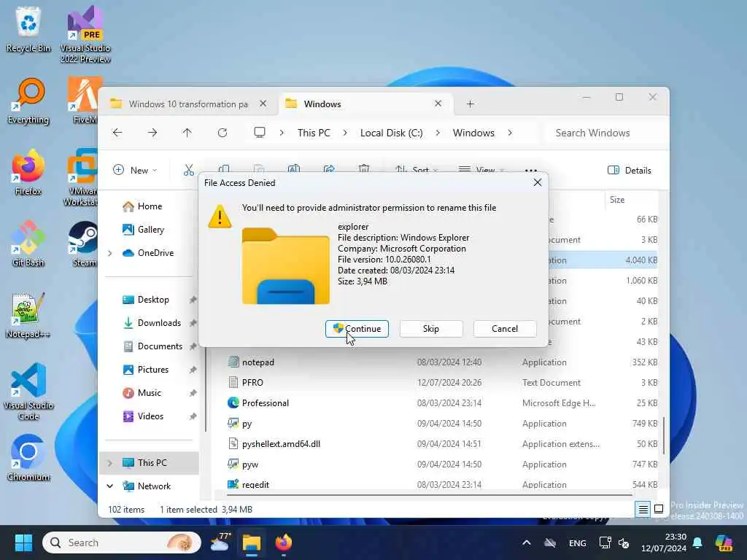Open Gallery in navigation pane

coord(150,230)
